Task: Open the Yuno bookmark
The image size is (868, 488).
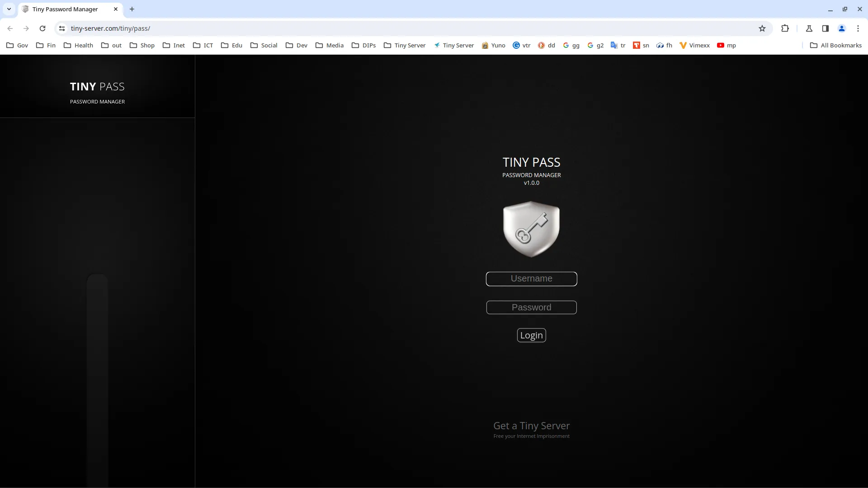Action: [494, 45]
